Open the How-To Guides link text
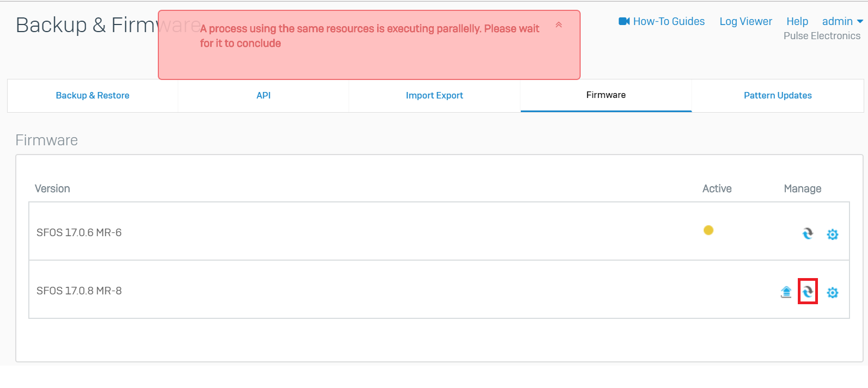The height and width of the screenshot is (388, 868). point(669,21)
